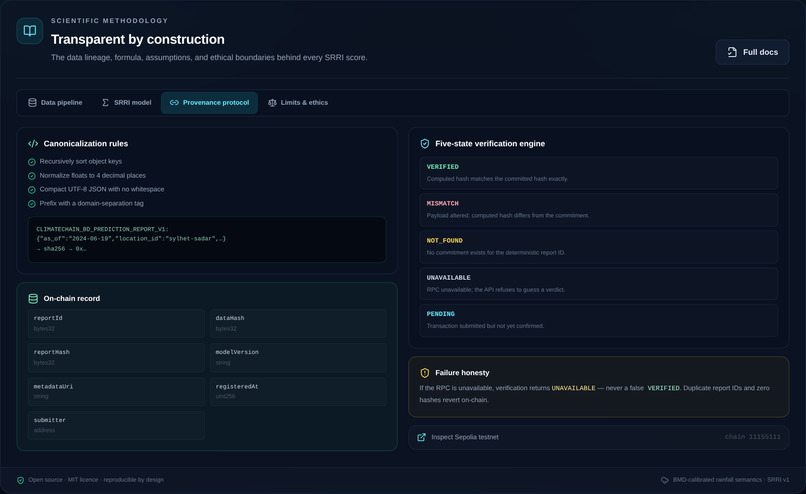Click the external link icon for Sepolia

pyautogui.click(x=422, y=437)
